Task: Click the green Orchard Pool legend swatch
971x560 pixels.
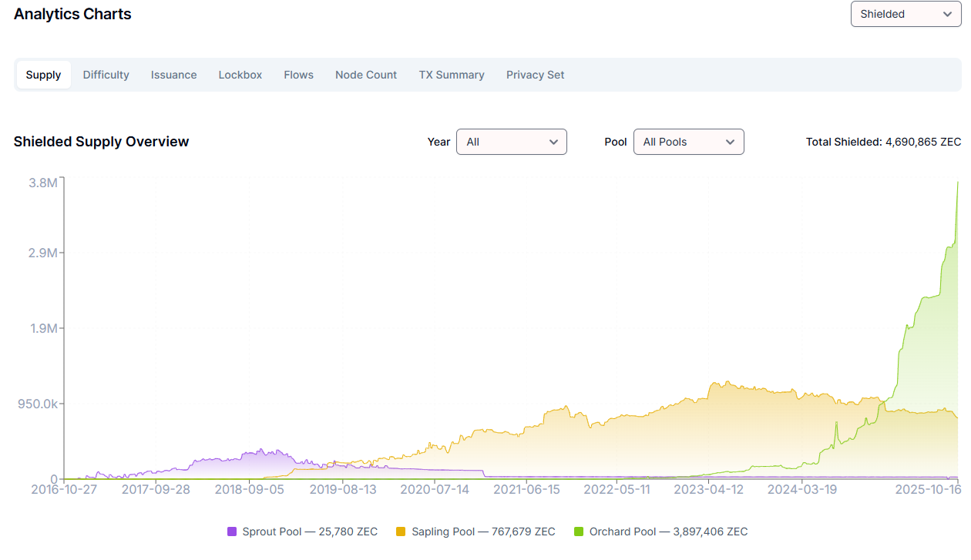Action: [x=579, y=531]
